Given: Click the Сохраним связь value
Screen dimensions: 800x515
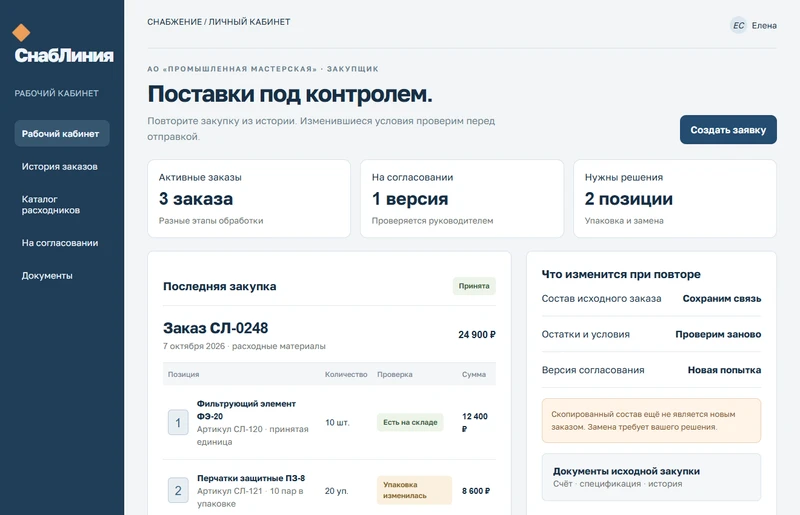Looking at the screenshot, I should (x=721, y=299).
